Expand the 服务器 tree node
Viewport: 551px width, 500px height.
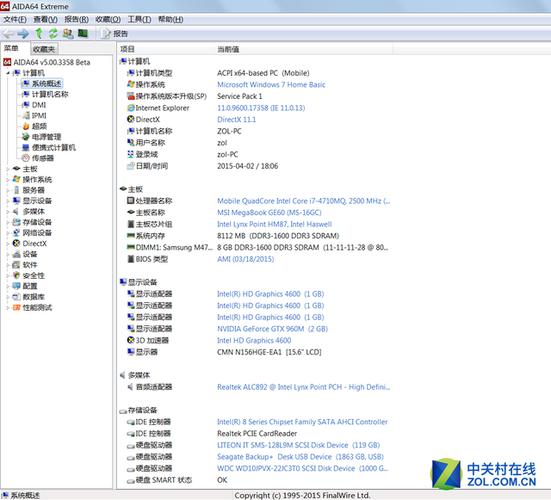pyautogui.click(x=8, y=190)
